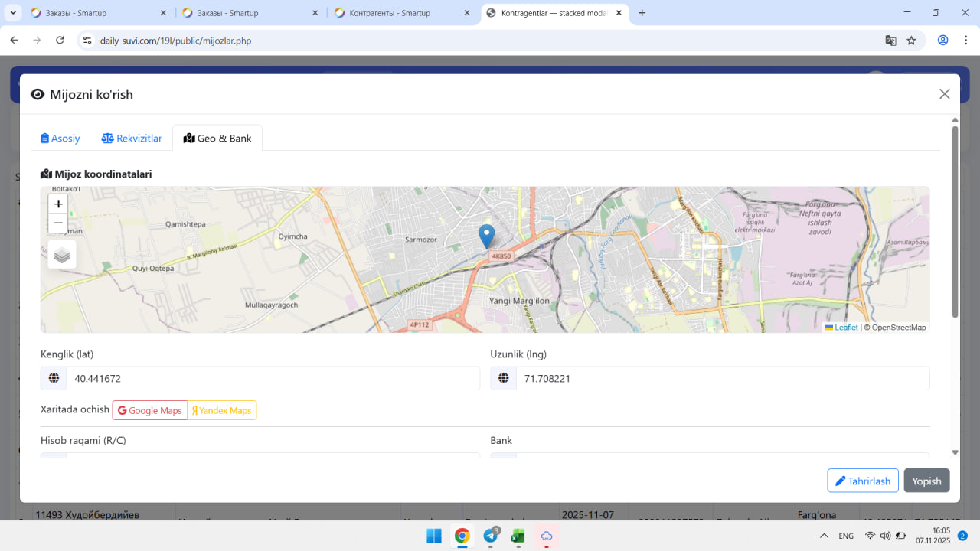This screenshot has width=980, height=551.
Task: Switch to the Rekvizitlar tab
Action: coord(132,139)
